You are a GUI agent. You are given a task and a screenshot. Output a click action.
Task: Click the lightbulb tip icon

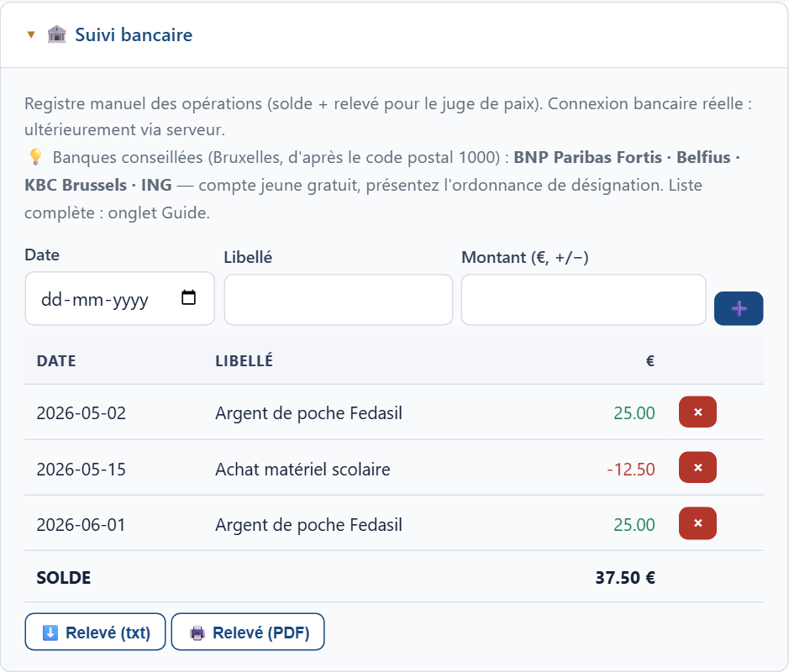pos(35,157)
